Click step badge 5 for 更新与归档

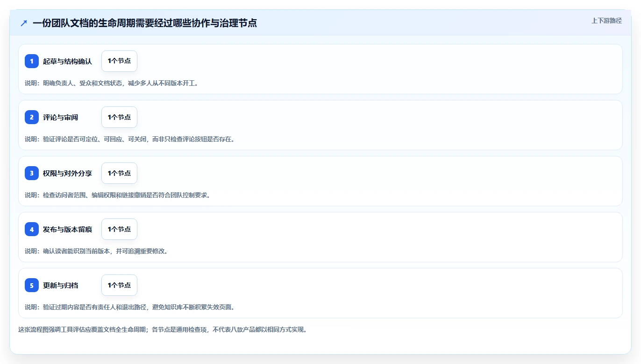(x=32, y=285)
